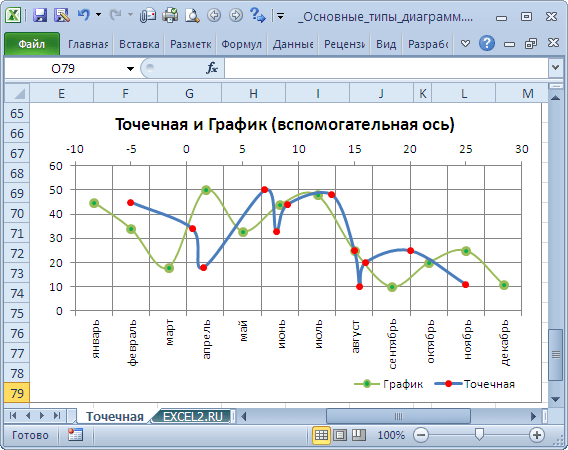Screen dimensions: 568x450
Task: Click the Undo arrow icon
Action: 84,15
